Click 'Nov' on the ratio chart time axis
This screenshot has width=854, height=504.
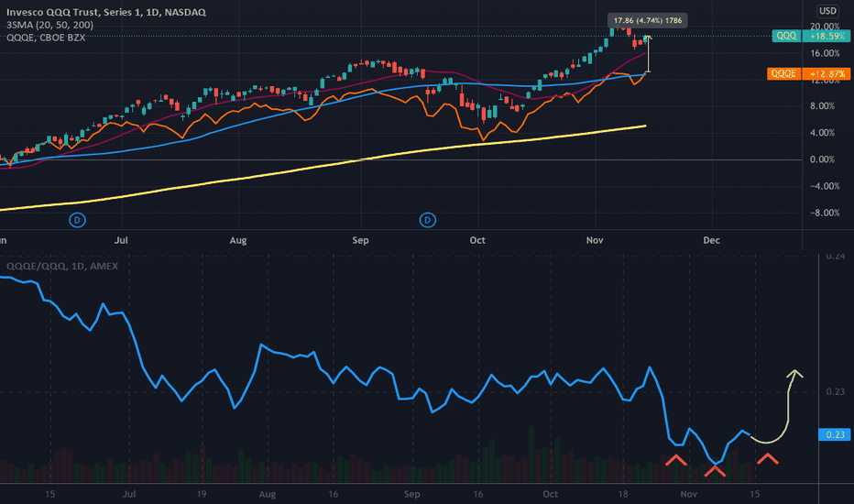pos(688,494)
